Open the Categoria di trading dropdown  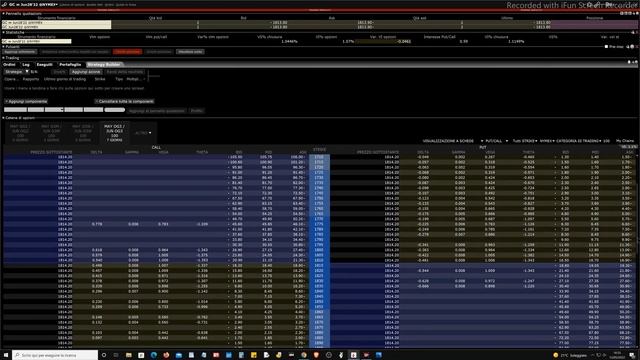(x=579, y=141)
